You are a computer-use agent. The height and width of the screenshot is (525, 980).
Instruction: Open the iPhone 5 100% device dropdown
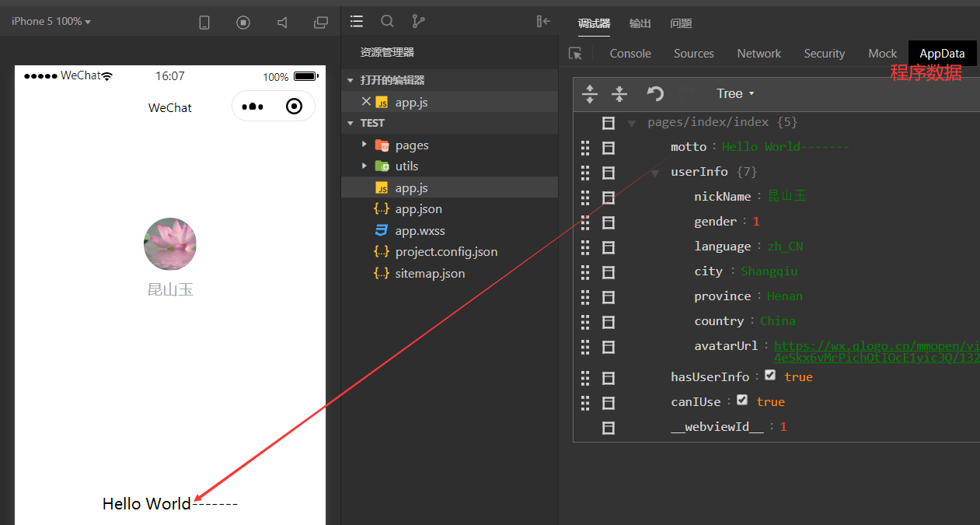point(51,21)
